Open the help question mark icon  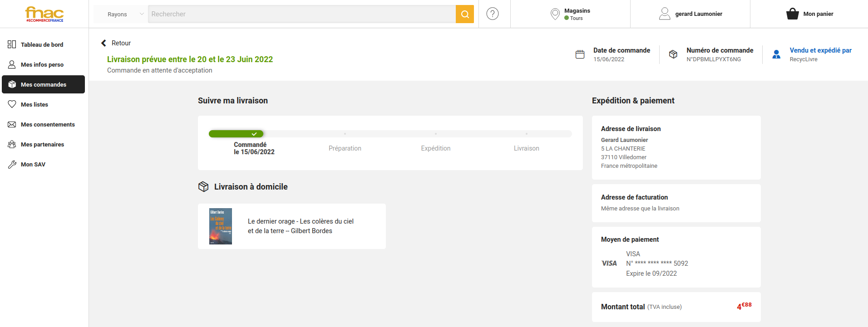coord(492,14)
